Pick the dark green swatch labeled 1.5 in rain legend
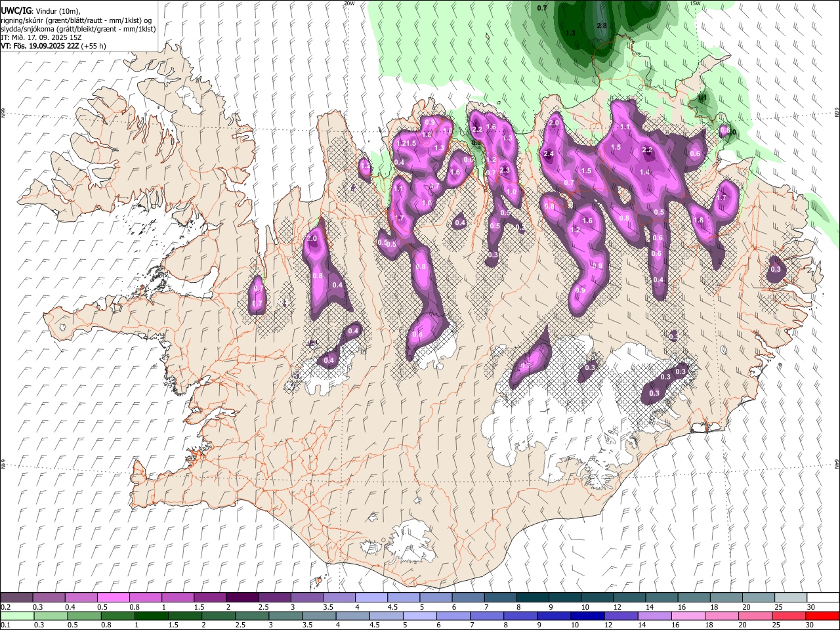This screenshot has height=630, width=840. pos(185,616)
